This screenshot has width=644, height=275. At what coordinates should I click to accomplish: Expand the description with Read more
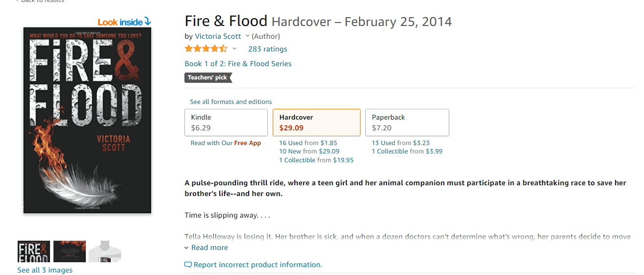209,248
